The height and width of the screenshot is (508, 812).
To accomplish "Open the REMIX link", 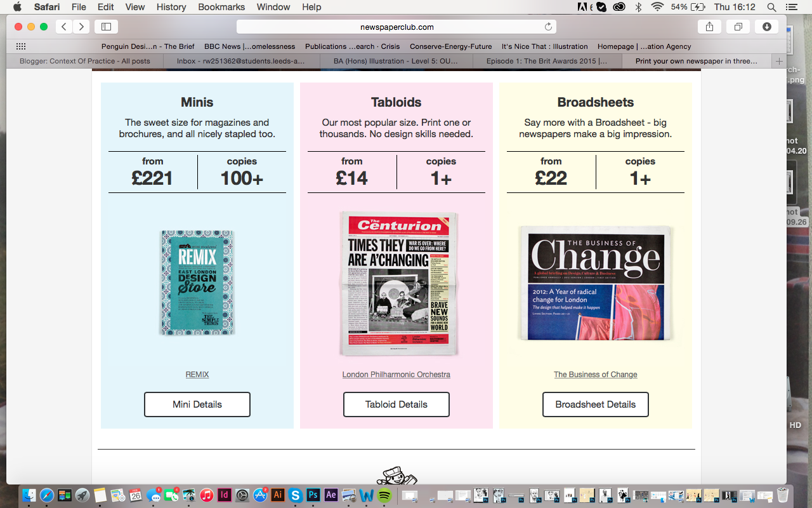I will point(197,375).
